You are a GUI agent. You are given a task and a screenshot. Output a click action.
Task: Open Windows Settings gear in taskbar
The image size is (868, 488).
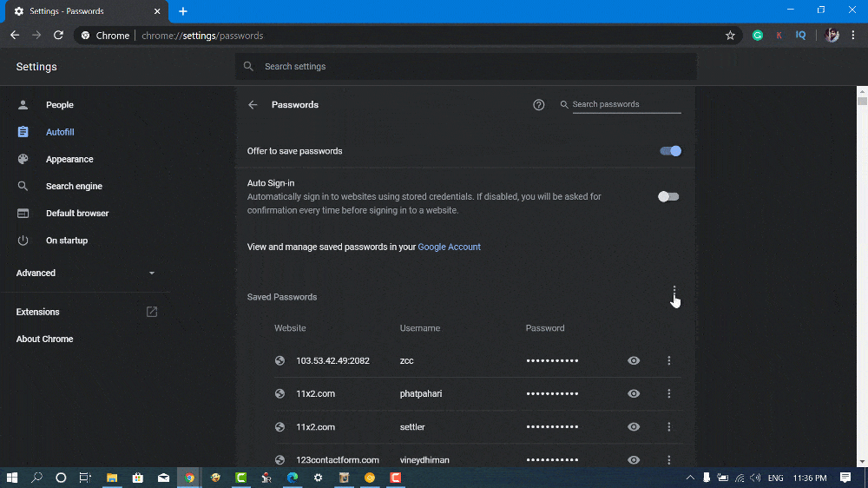(319, 478)
